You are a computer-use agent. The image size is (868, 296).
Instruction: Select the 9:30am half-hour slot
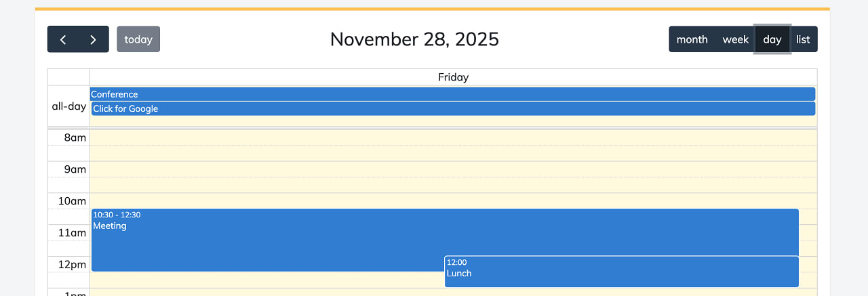pyautogui.click(x=453, y=185)
